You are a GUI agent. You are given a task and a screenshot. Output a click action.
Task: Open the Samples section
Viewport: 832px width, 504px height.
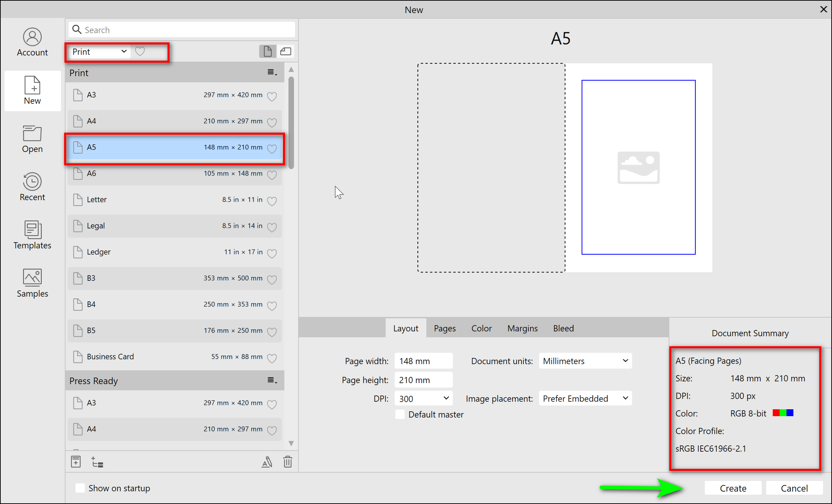click(x=32, y=284)
